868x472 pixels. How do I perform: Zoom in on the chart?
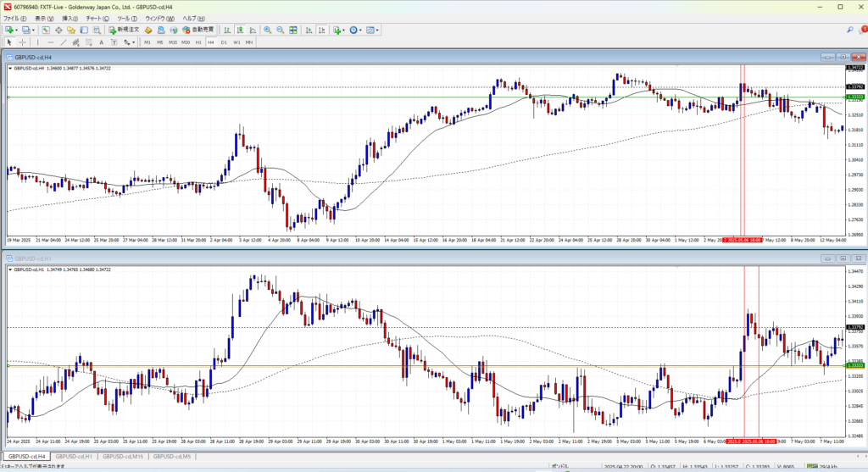[267, 30]
